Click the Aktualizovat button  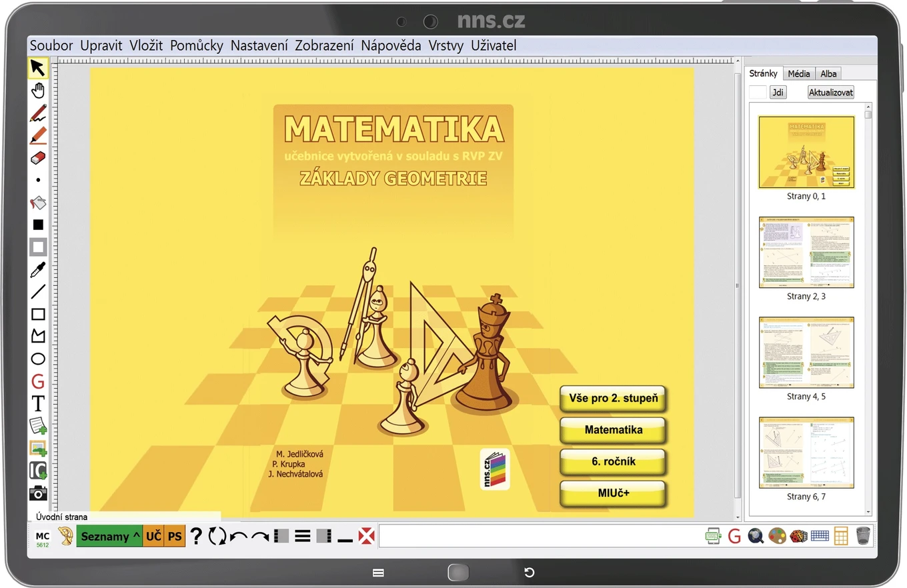point(831,93)
